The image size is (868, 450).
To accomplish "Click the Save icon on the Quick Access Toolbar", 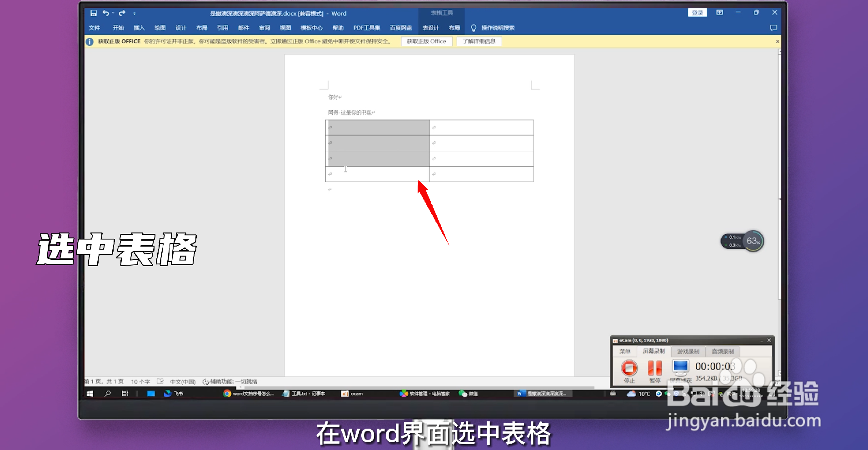I will [94, 13].
